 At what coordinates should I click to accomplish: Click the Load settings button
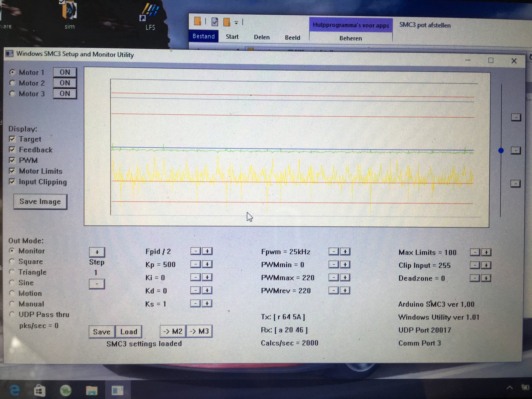pyautogui.click(x=129, y=332)
